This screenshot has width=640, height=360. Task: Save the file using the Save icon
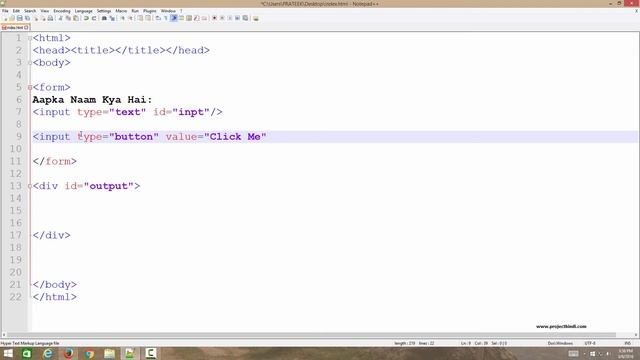pyautogui.click(x=20, y=18)
